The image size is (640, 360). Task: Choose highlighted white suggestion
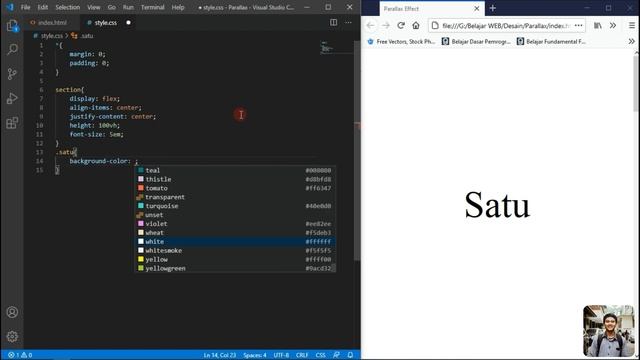point(235,242)
